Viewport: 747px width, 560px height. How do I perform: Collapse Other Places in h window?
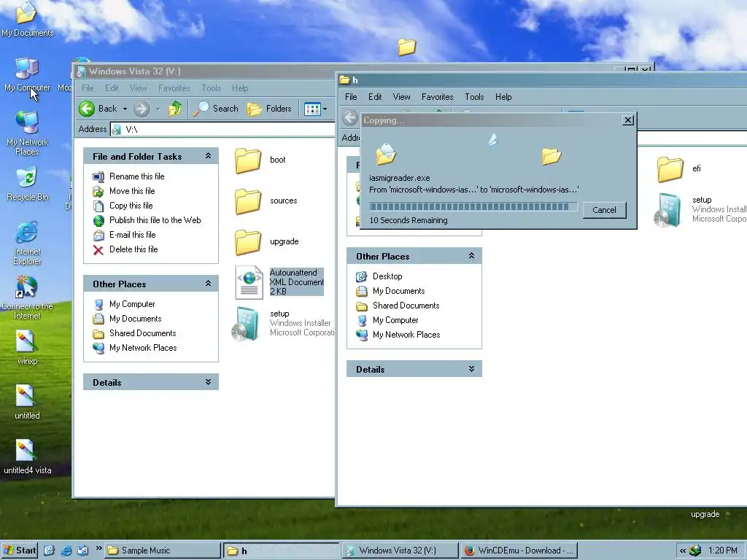(x=471, y=256)
